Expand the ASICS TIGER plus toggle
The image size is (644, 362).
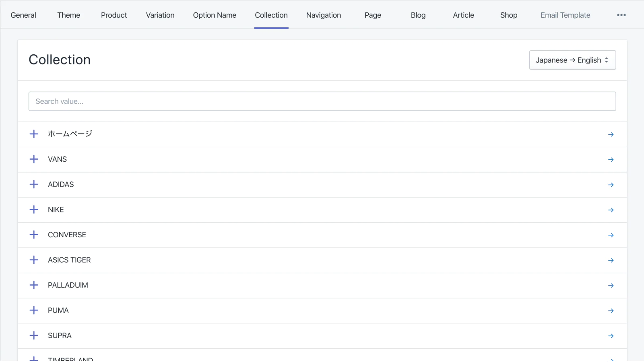(x=34, y=260)
